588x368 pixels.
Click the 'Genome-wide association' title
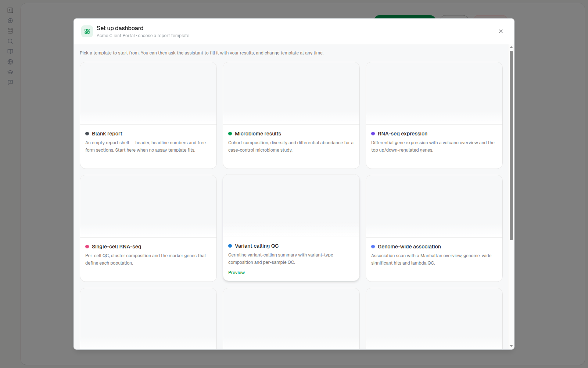click(409, 247)
